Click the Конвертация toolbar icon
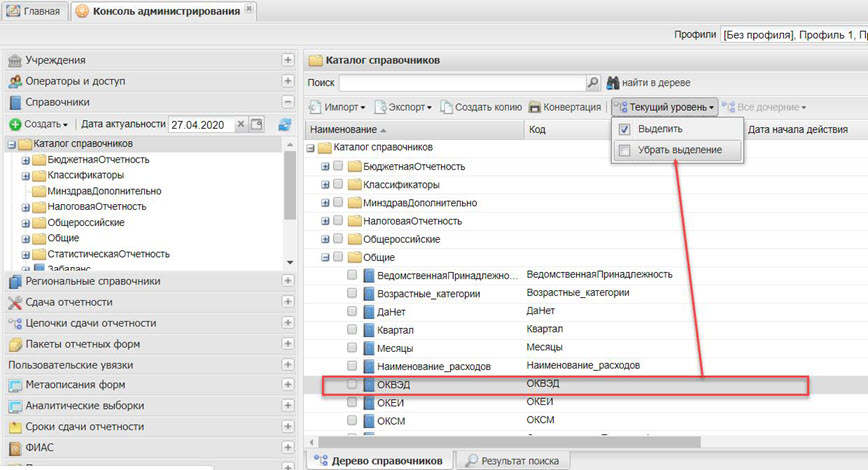Screen dimensions: 868x470 coord(535,107)
